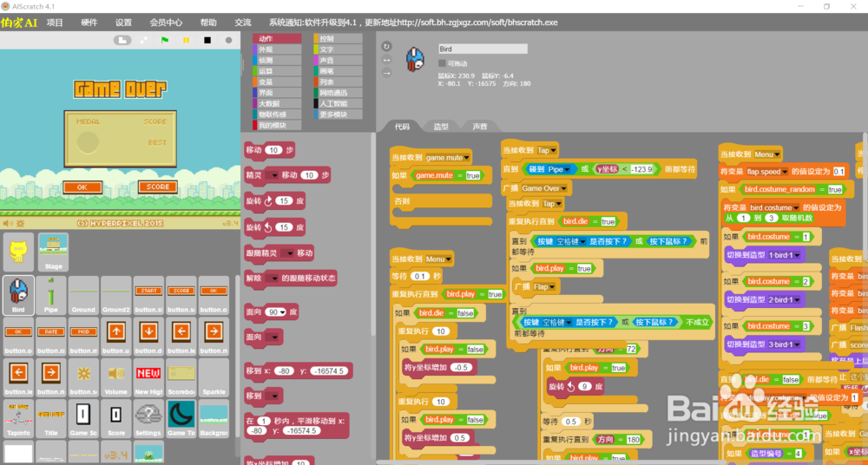Open the 1·bird·1 costume dropdown
868x465 pixels.
[x=797, y=255]
